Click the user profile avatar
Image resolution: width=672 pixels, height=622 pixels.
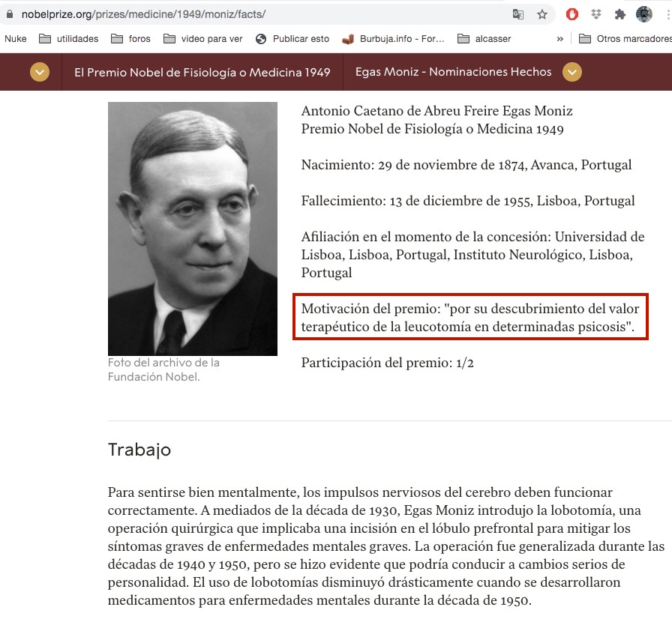644,14
